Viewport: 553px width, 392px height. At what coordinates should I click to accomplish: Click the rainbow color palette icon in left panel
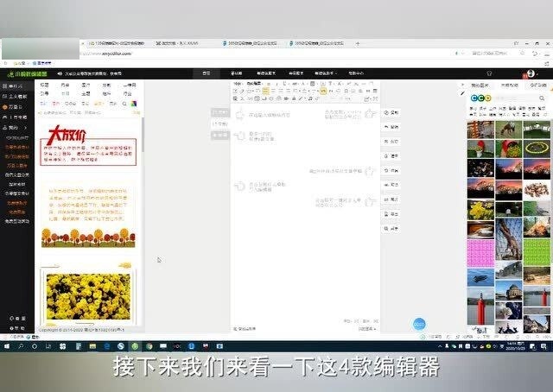click(x=134, y=104)
